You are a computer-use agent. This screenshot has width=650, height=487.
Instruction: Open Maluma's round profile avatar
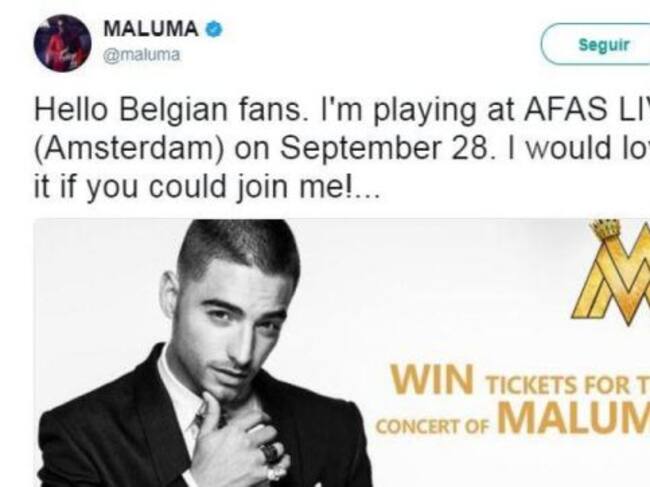(62, 43)
